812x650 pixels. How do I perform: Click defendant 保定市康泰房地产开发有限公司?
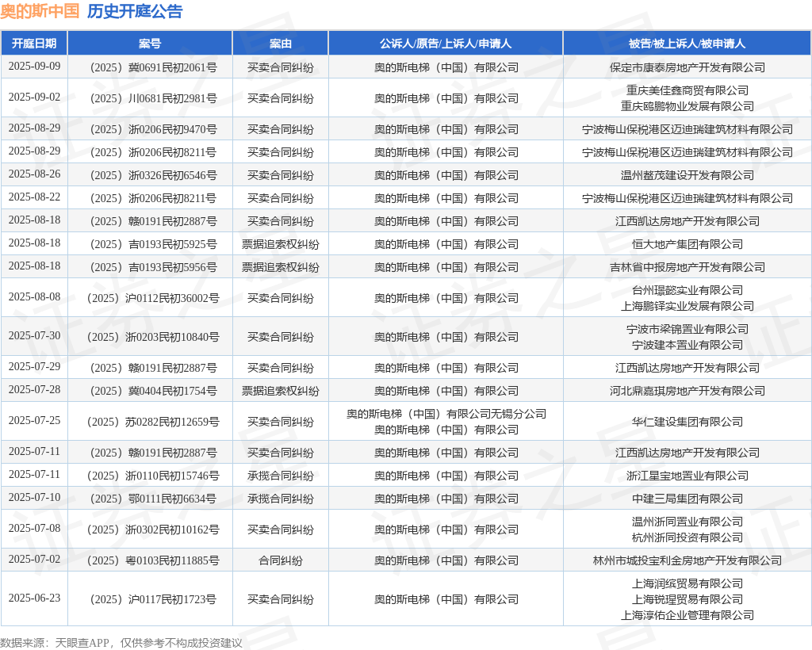688,67
